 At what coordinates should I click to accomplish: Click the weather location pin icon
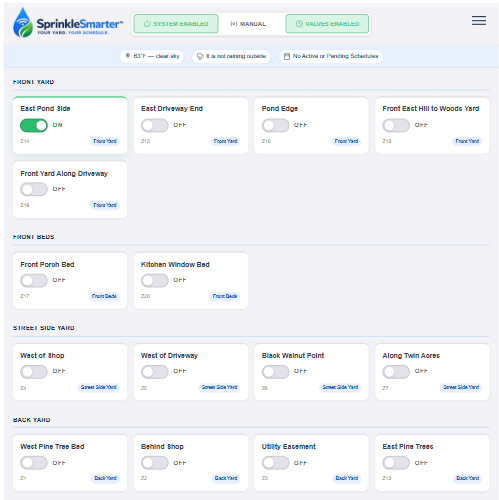click(x=127, y=56)
